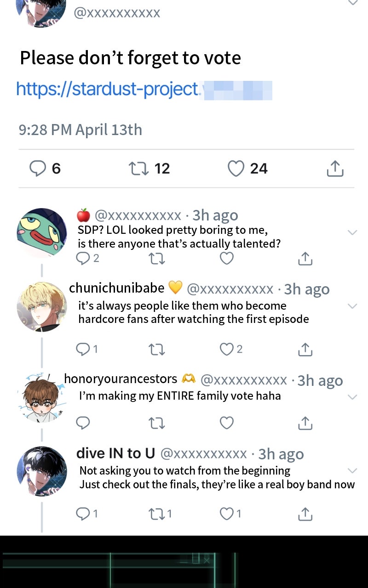Click the honoryourancestors username
This screenshot has height=588, width=368.
click(x=121, y=379)
